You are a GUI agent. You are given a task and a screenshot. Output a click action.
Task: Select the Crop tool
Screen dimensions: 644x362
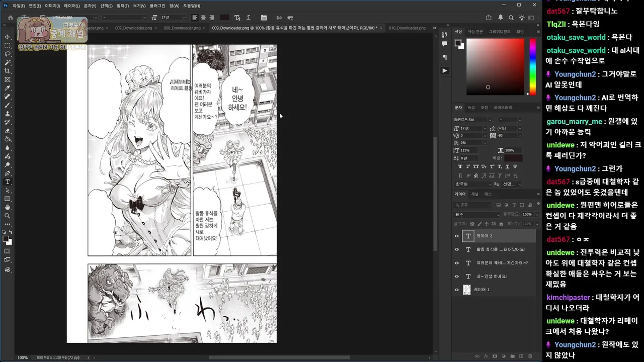pos(8,71)
